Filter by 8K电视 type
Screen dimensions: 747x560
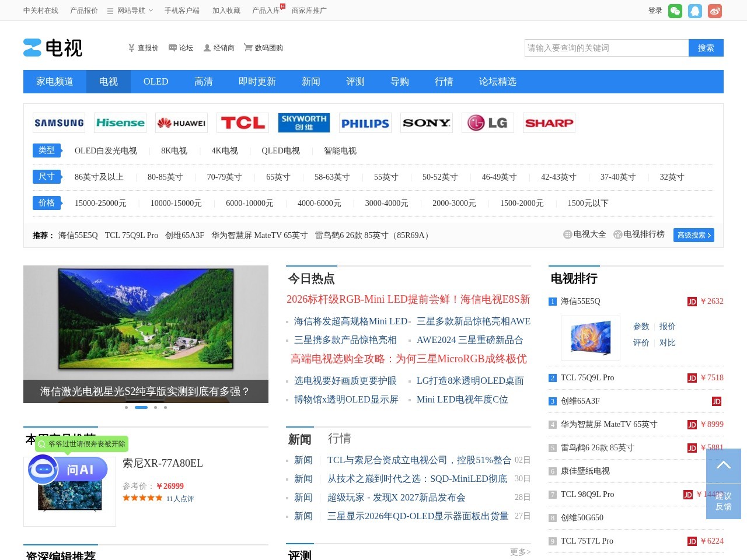tap(174, 150)
